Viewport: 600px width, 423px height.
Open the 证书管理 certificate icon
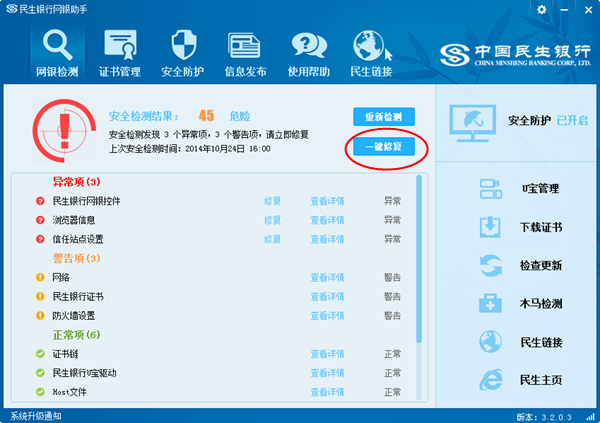click(119, 46)
